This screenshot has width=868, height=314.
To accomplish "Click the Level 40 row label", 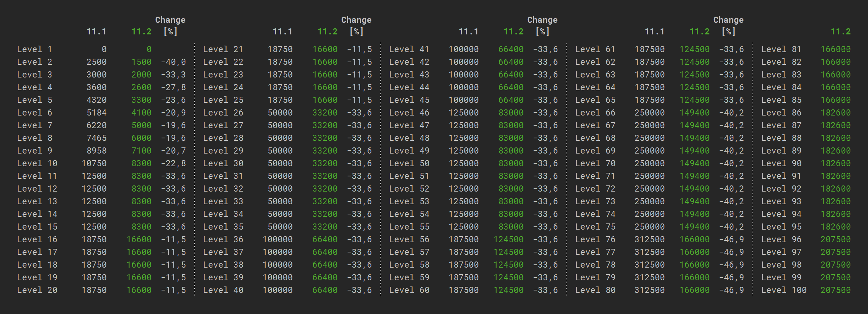I will pyautogui.click(x=223, y=290).
